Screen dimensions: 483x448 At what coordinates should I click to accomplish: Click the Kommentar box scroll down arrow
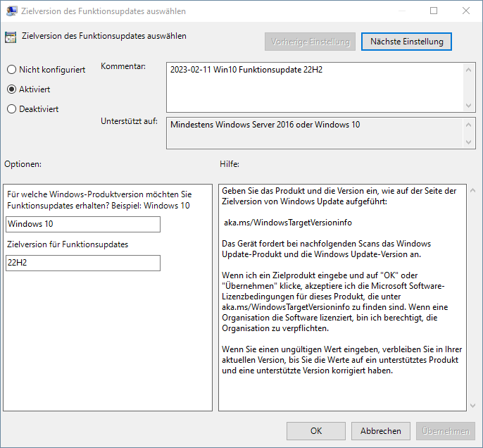click(x=468, y=106)
